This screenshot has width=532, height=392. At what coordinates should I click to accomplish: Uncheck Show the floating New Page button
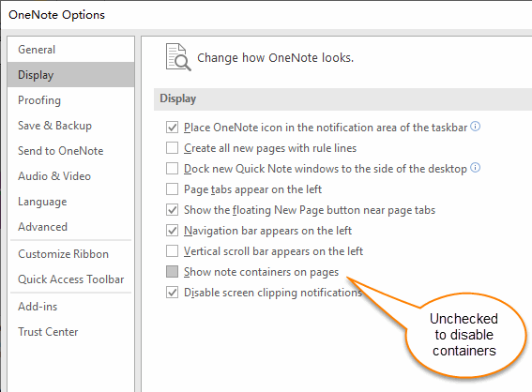(x=172, y=210)
